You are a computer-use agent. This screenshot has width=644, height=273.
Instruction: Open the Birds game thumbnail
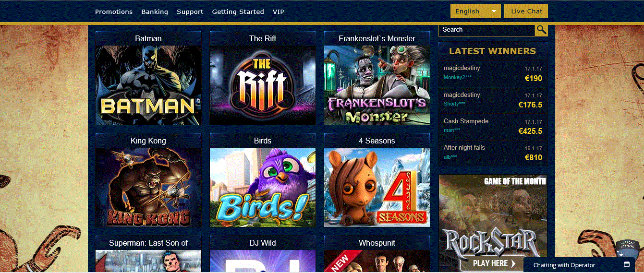pyautogui.click(x=263, y=188)
